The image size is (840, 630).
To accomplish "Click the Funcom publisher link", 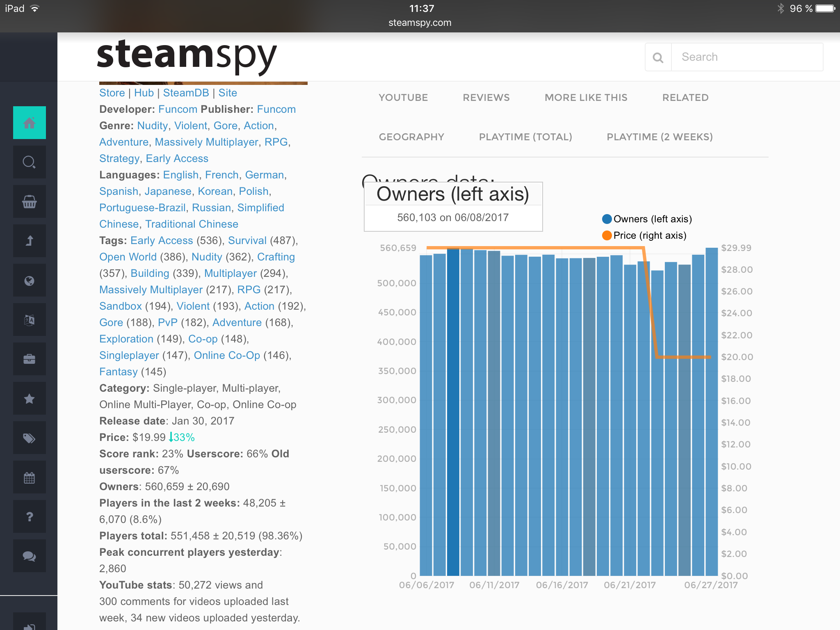I will click(x=276, y=109).
